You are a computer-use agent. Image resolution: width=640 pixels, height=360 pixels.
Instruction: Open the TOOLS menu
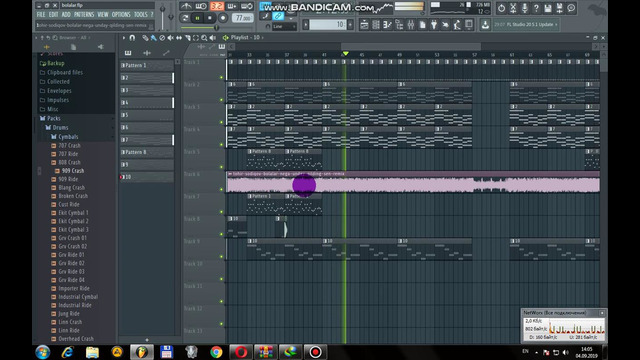(141, 14)
